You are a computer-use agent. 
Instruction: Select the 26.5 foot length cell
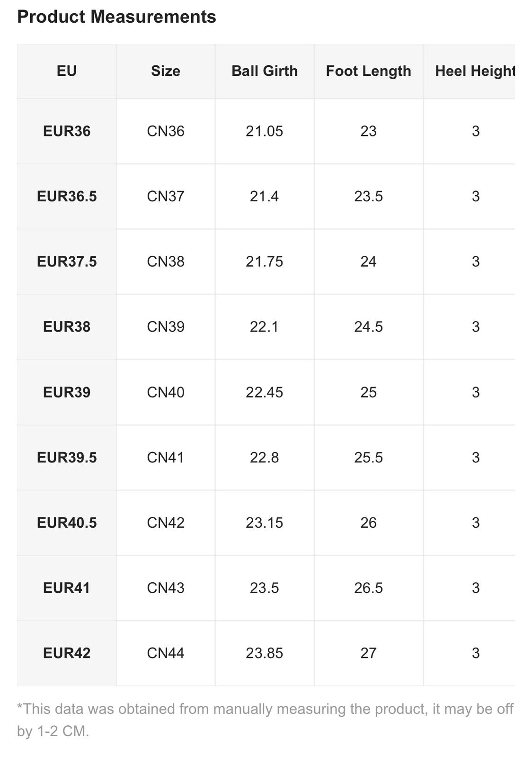coord(368,588)
